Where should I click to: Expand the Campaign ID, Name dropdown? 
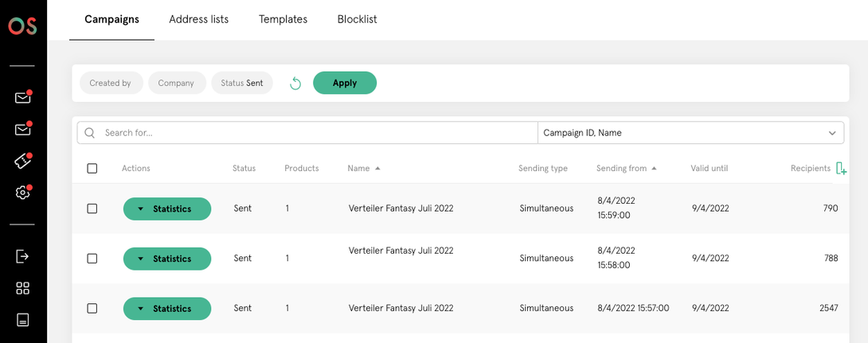(x=690, y=133)
